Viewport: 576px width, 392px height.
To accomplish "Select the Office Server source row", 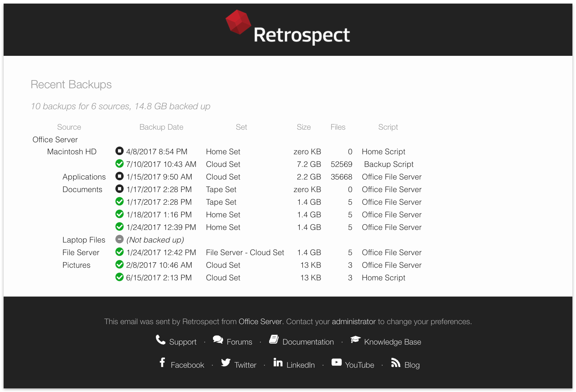I will (x=55, y=140).
